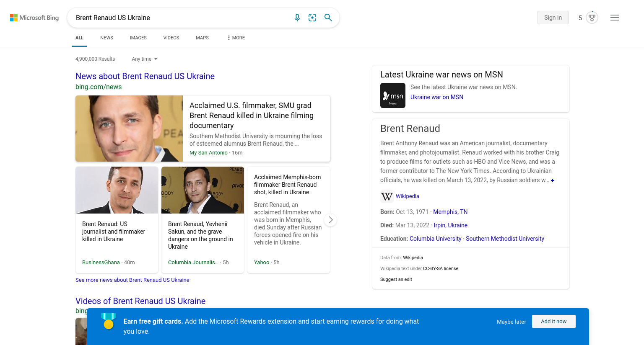Image resolution: width=644 pixels, height=345 pixels.
Task: Open News about Brent Renaud US Ukraine
Action: (x=145, y=76)
